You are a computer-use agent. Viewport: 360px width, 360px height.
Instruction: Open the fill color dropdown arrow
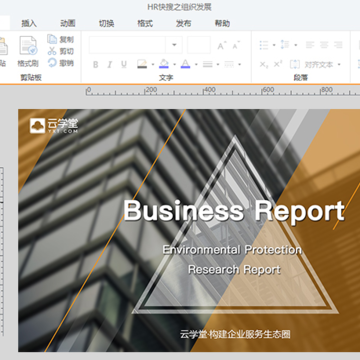(174, 65)
